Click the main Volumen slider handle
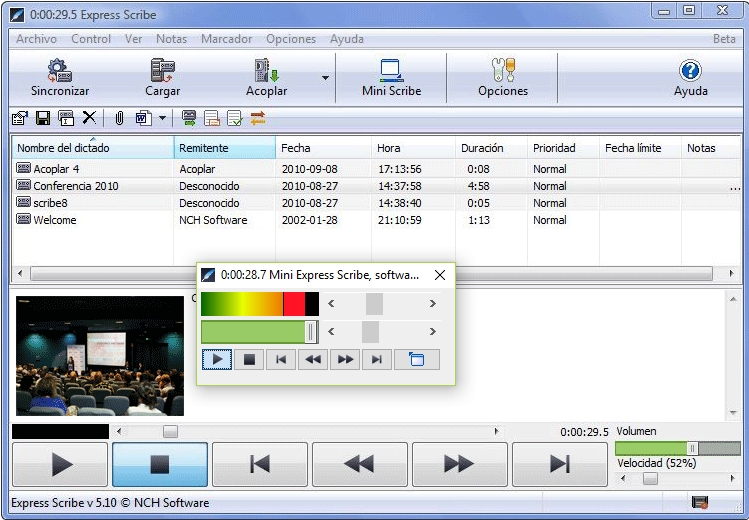The width and height of the screenshot is (749, 520). coord(693,448)
